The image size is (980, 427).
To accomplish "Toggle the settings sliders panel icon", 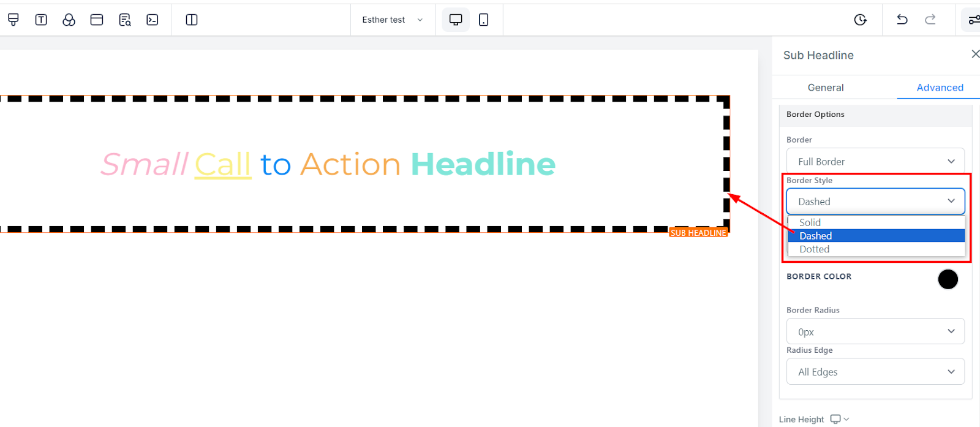I will tap(973, 20).
